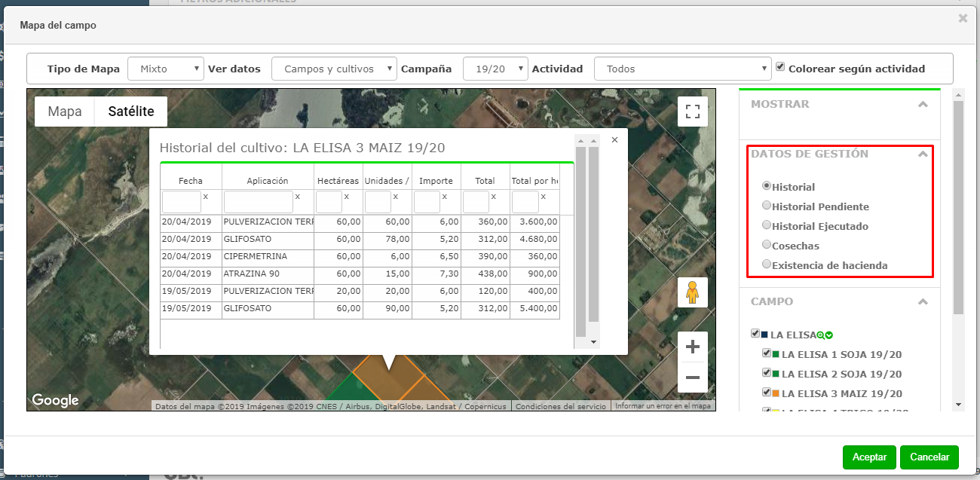The height and width of the screenshot is (480, 980).
Task: Clear the Importe filter with its x
Action: coord(445,197)
